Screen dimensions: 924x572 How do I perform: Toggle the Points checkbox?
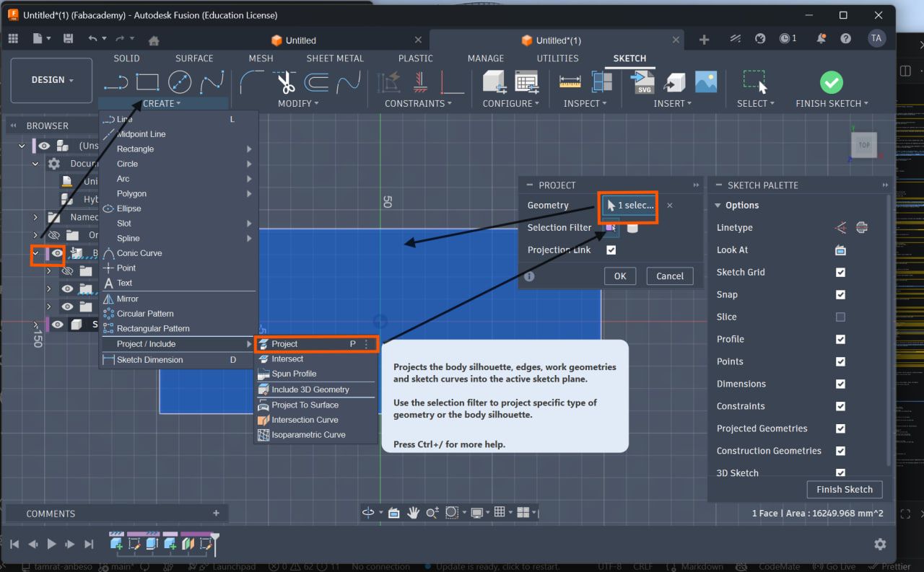click(x=840, y=362)
